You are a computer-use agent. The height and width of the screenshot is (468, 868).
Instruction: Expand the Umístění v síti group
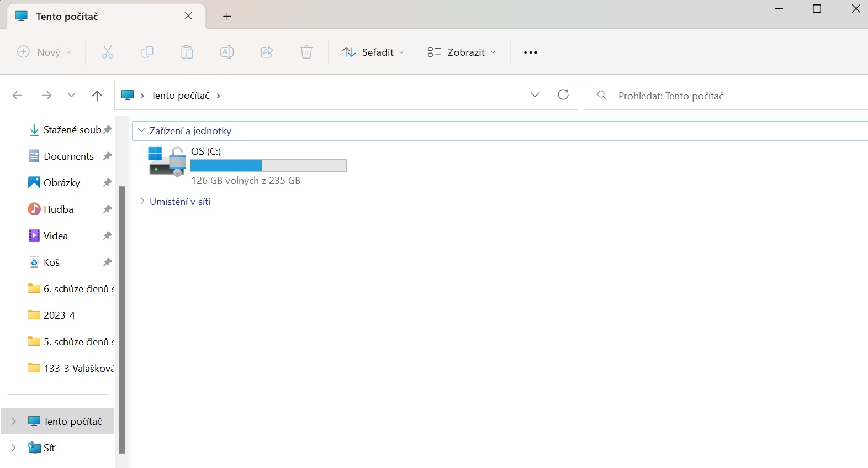142,202
